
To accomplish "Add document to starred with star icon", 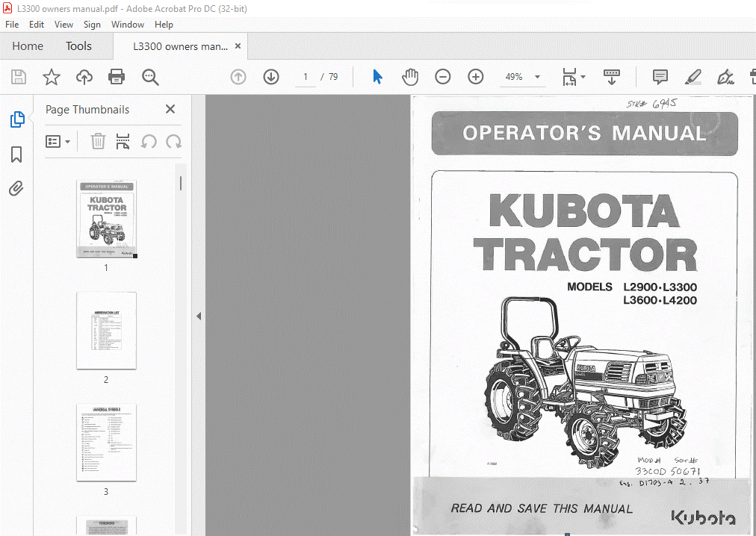I will coord(52,77).
